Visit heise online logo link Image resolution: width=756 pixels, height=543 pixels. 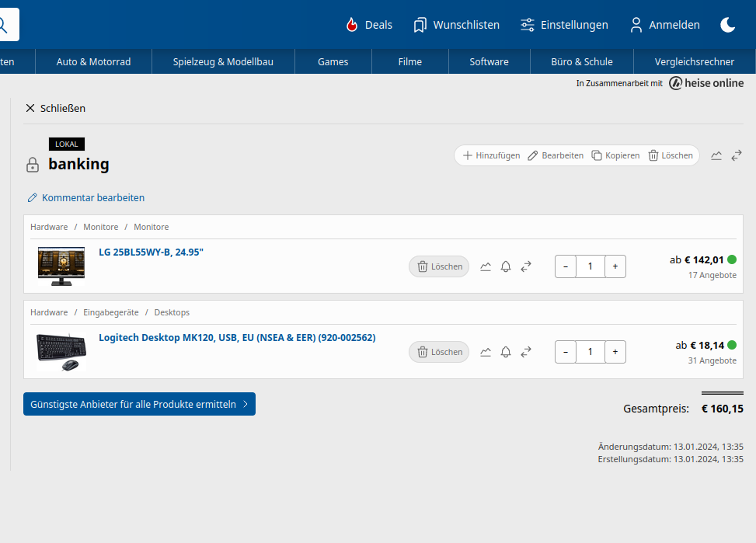coord(706,83)
